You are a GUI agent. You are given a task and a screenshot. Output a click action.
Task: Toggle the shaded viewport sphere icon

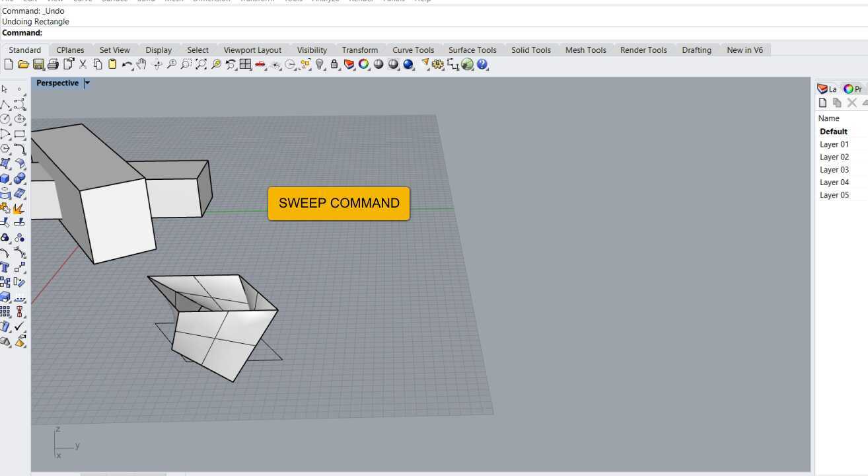[379, 64]
